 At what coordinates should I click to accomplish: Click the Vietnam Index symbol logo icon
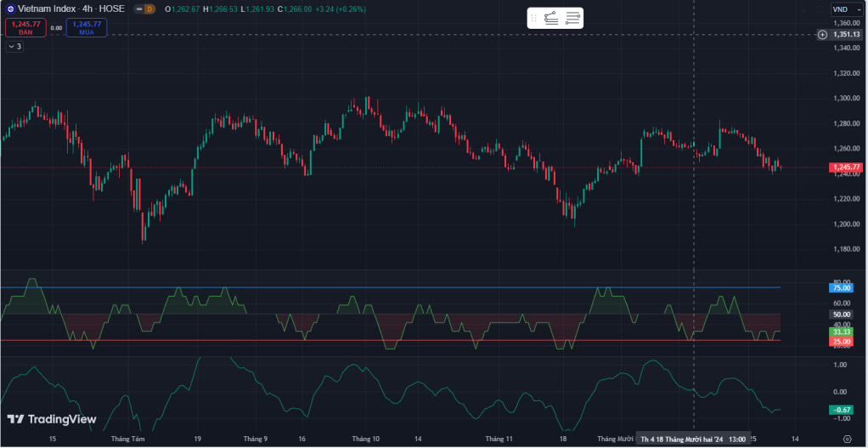coord(11,9)
